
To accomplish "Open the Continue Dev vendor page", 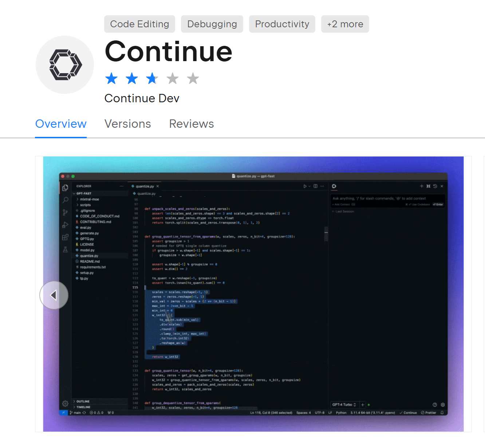I will (x=142, y=98).
